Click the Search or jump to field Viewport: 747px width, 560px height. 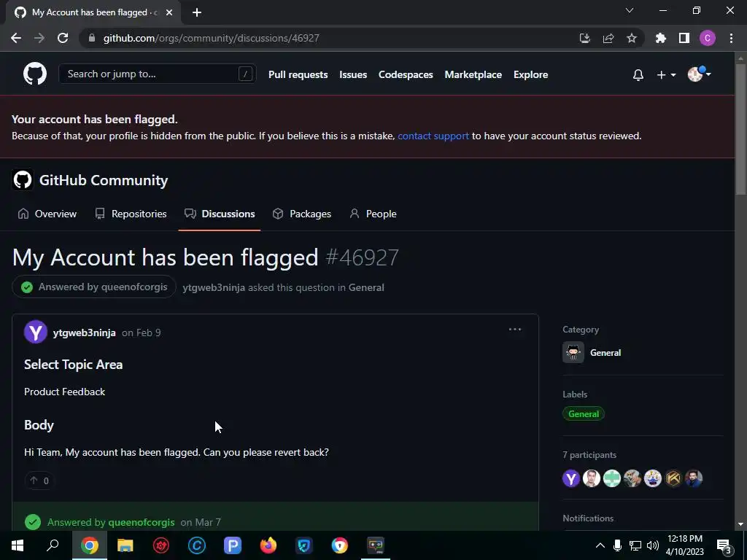158,74
